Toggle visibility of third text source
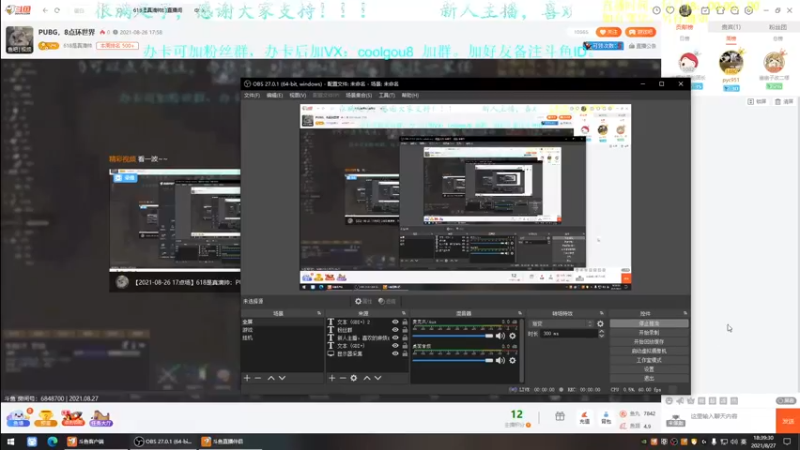Viewport: 800px width, 450px height. (395, 338)
